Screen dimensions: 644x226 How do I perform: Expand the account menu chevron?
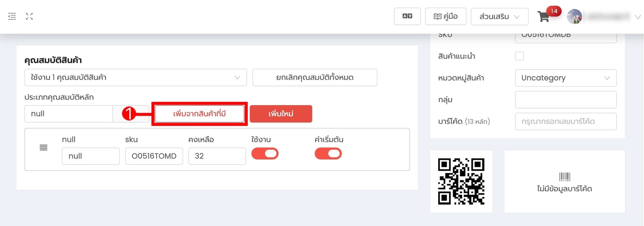tap(638, 17)
